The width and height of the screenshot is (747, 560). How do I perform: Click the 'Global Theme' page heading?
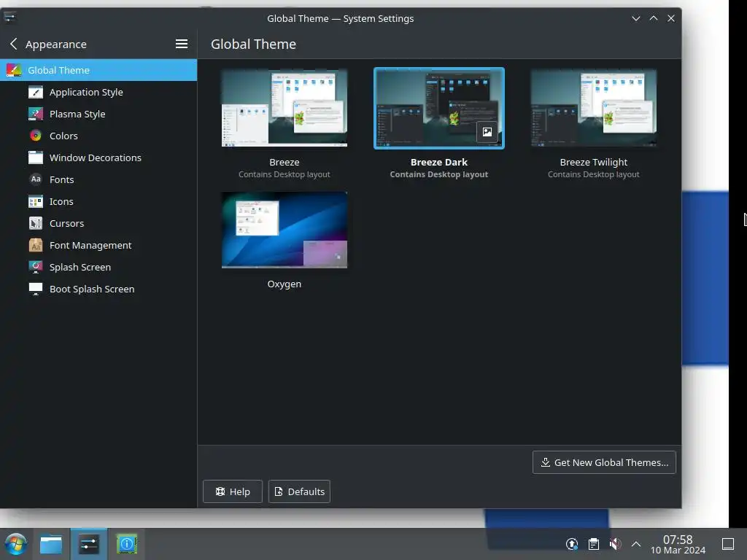253,44
